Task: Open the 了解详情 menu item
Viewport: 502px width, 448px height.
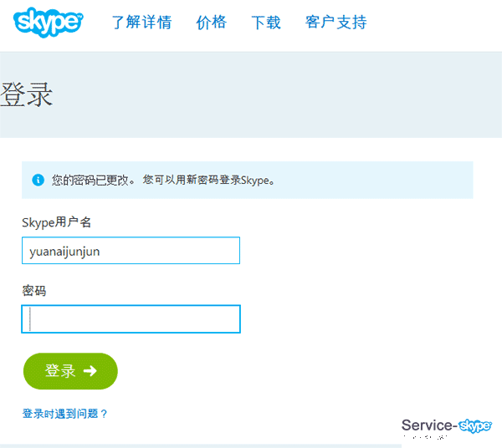Action: tap(141, 23)
